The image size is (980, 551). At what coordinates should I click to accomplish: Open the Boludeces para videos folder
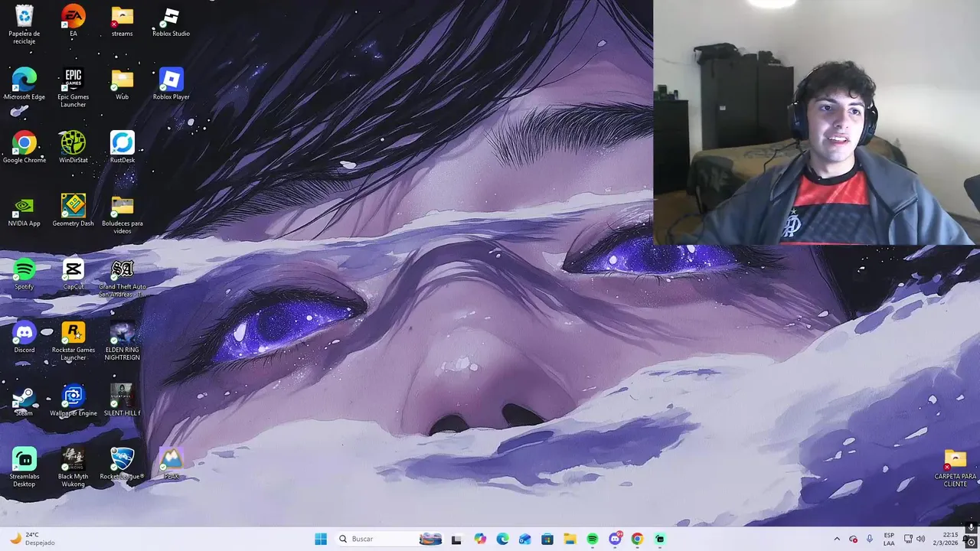[x=122, y=215]
